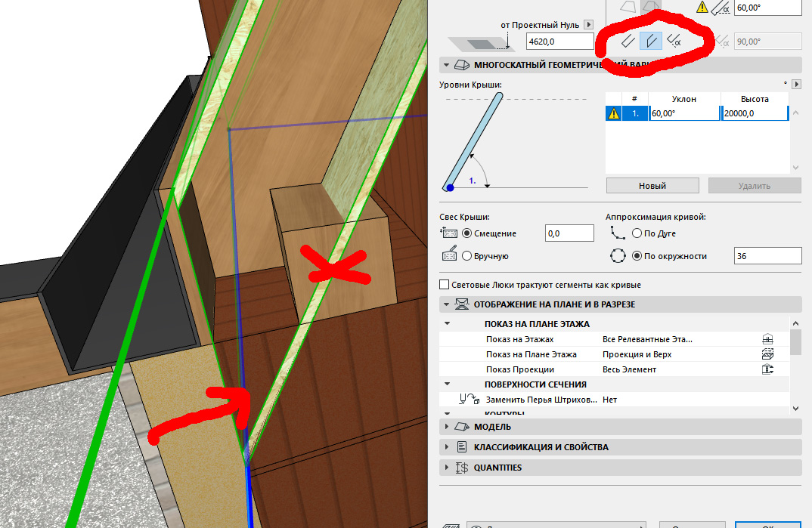This screenshot has height=528, width=812.
Task: Click the Показ на Этажах row icon
Action: coord(767,339)
